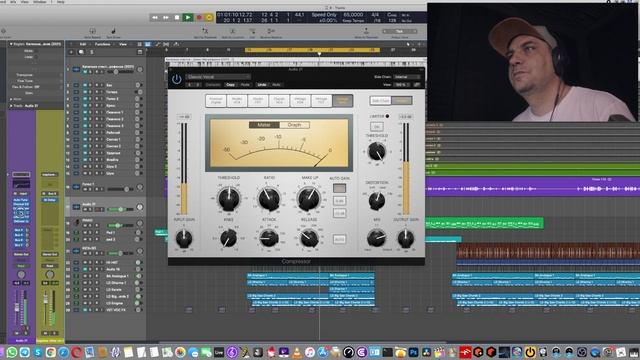Screen dimensions: 640x360
Task: Click the Bounce Regions toolbar icon
Action: (271, 32)
